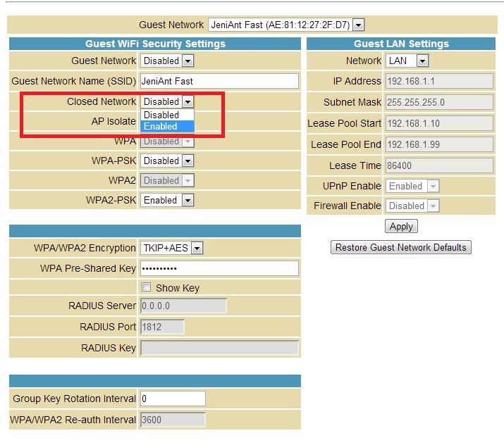This screenshot has height=445, width=504.
Task: Click the RADIUS Server field
Action: coord(183,306)
